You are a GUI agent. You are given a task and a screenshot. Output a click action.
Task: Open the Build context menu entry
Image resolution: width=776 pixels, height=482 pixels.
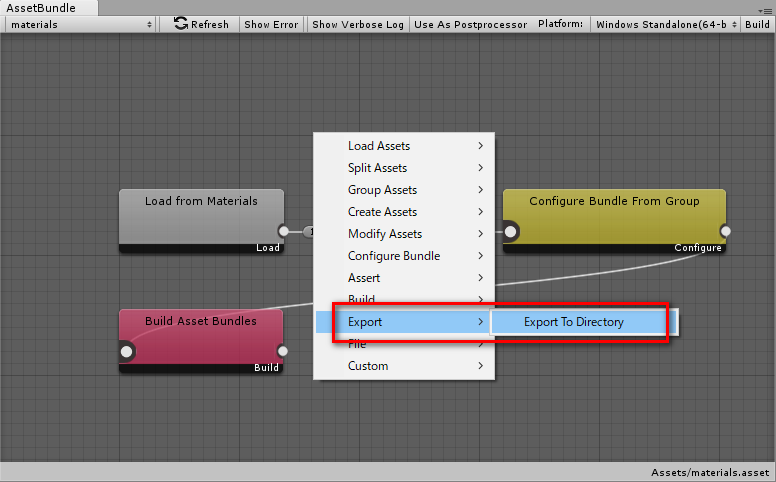coord(404,299)
